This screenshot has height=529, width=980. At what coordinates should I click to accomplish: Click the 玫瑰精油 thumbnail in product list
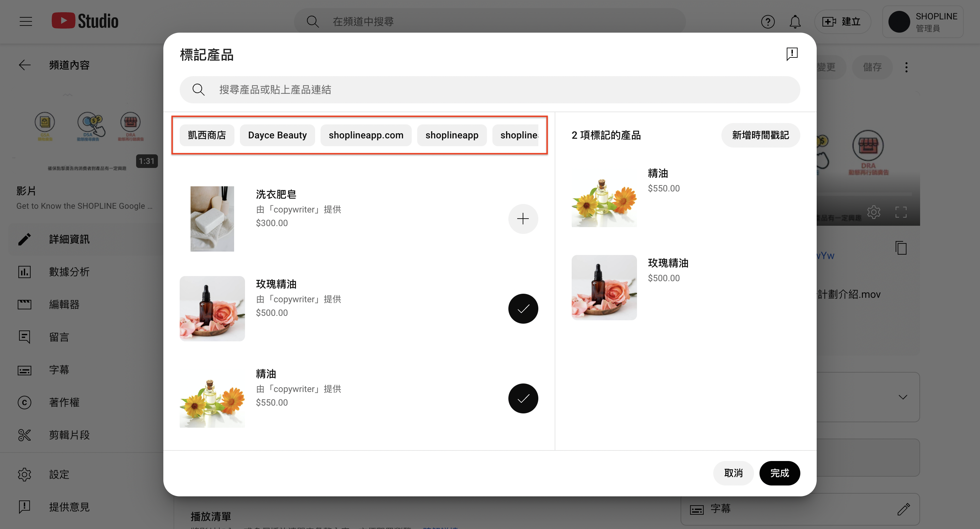click(x=212, y=309)
